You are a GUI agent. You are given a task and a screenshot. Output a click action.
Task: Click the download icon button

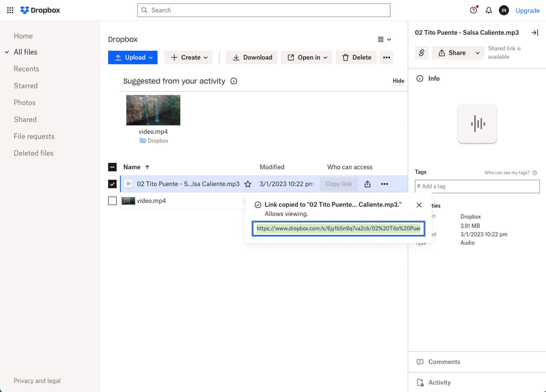(236, 57)
